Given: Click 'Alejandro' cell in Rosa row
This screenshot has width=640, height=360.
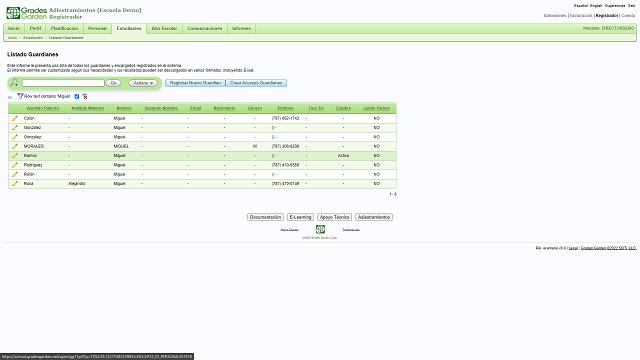Looking at the screenshot, I should (x=77, y=184).
